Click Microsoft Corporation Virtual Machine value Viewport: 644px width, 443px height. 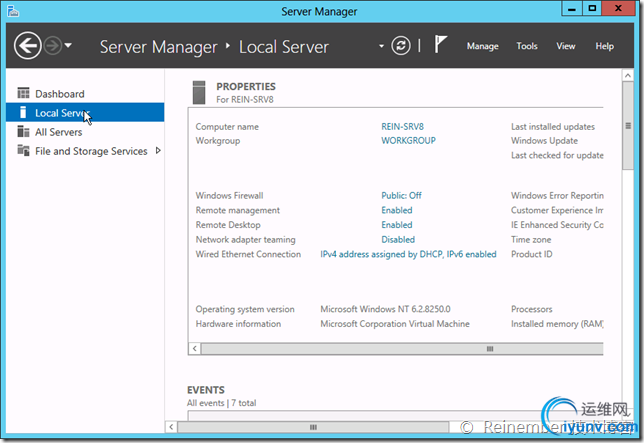tap(395, 324)
